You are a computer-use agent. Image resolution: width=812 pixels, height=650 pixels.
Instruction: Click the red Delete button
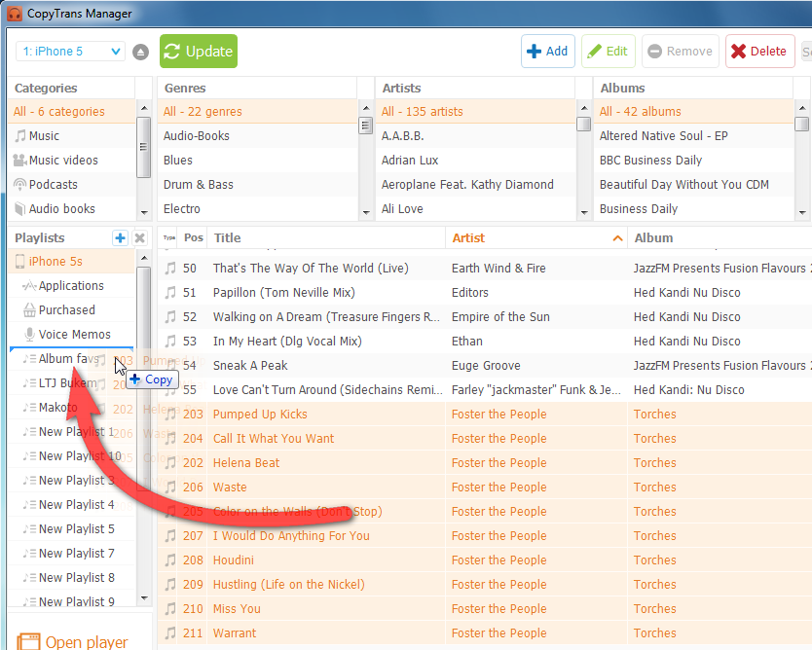759,52
